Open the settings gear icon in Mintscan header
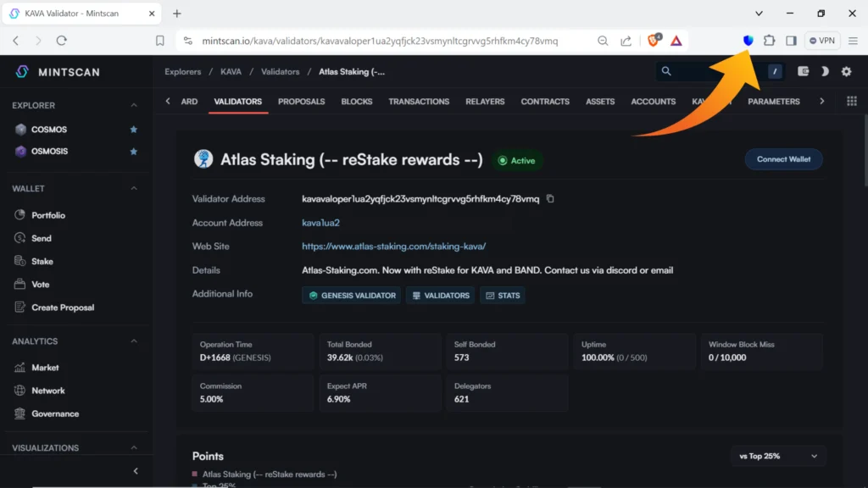This screenshot has height=488, width=868. tap(846, 72)
